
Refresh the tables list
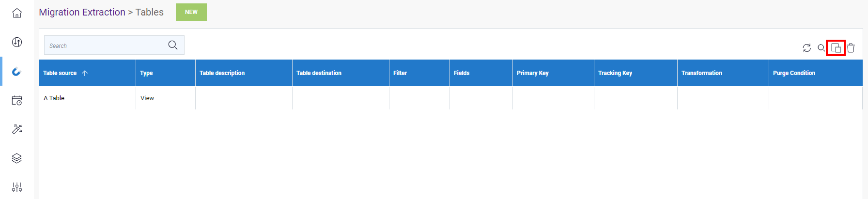click(x=806, y=48)
